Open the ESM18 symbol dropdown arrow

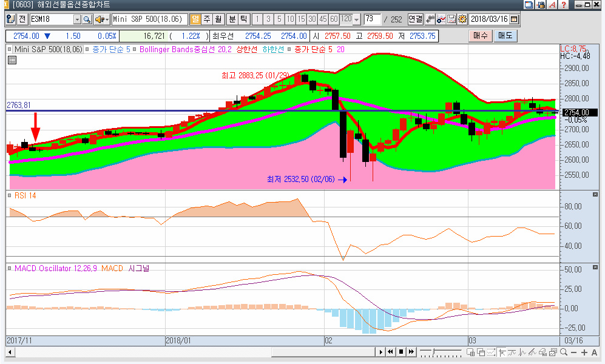pyautogui.click(x=77, y=19)
